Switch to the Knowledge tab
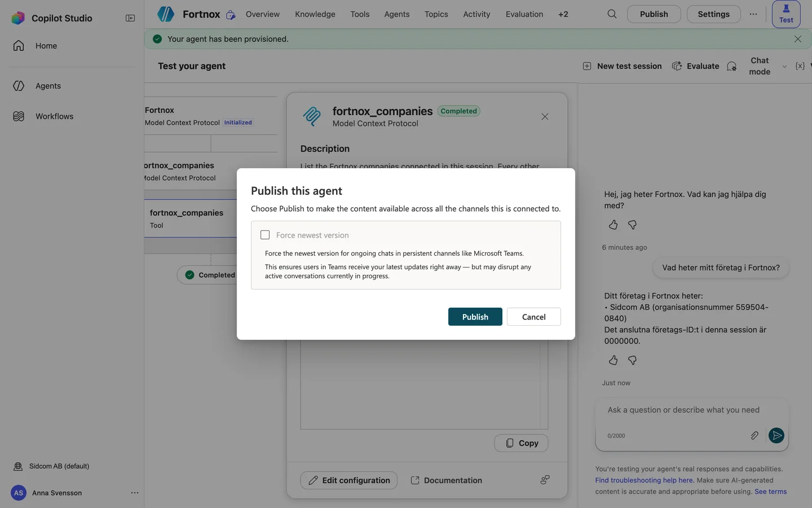This screenshot has height=508, width=812. point(315,14)
